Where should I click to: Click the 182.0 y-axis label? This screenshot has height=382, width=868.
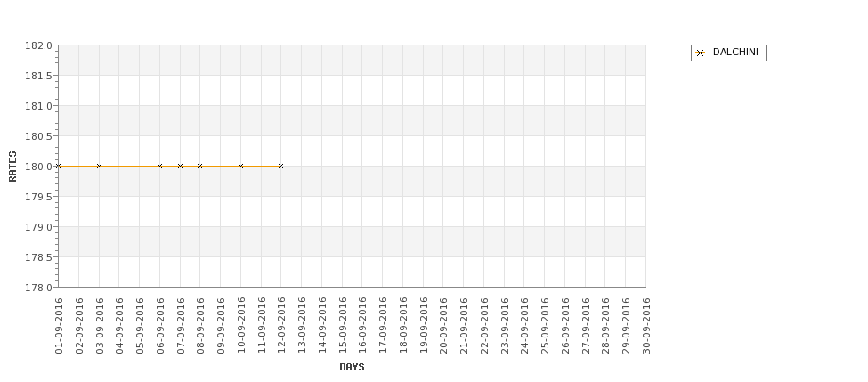38,45
